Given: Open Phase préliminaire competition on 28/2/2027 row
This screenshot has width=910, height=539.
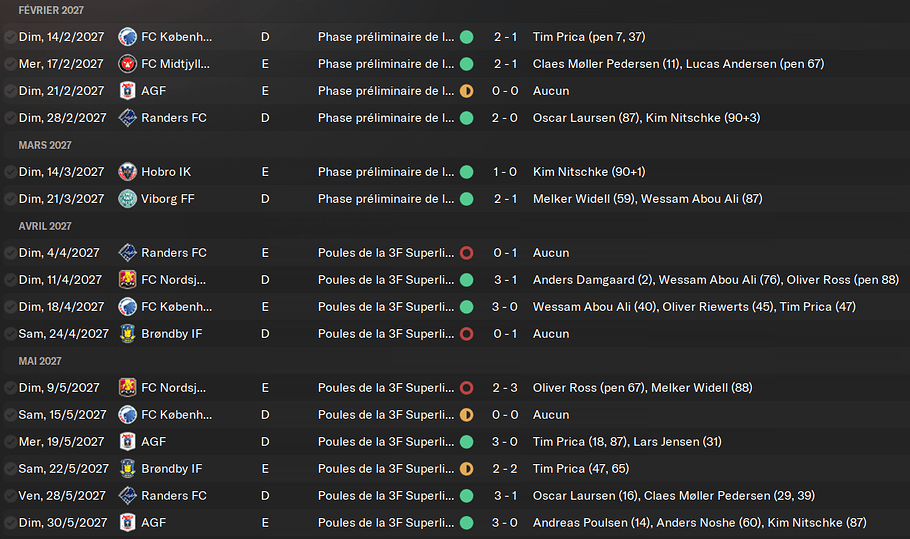Looking at the screenshot, I should [386, 118].
